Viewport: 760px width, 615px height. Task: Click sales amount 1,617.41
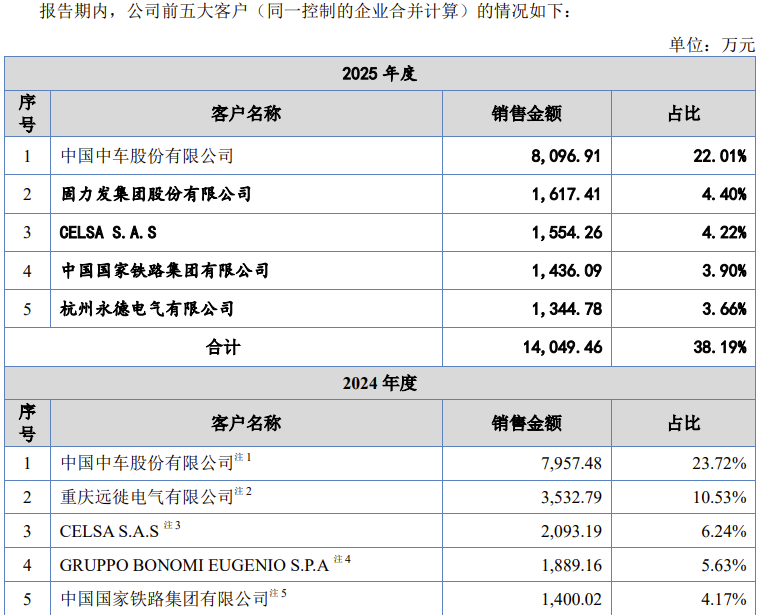click(566, 194)
